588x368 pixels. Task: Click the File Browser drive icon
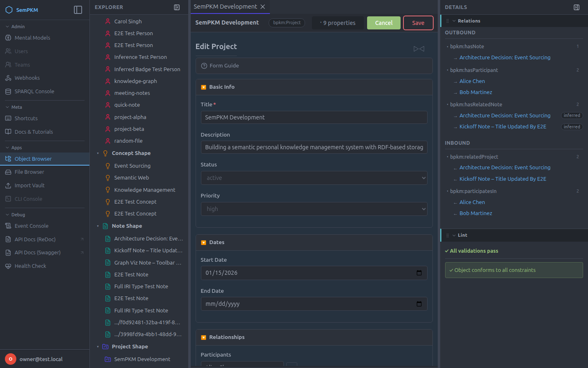pyautogui.click(x=8, y=172)
